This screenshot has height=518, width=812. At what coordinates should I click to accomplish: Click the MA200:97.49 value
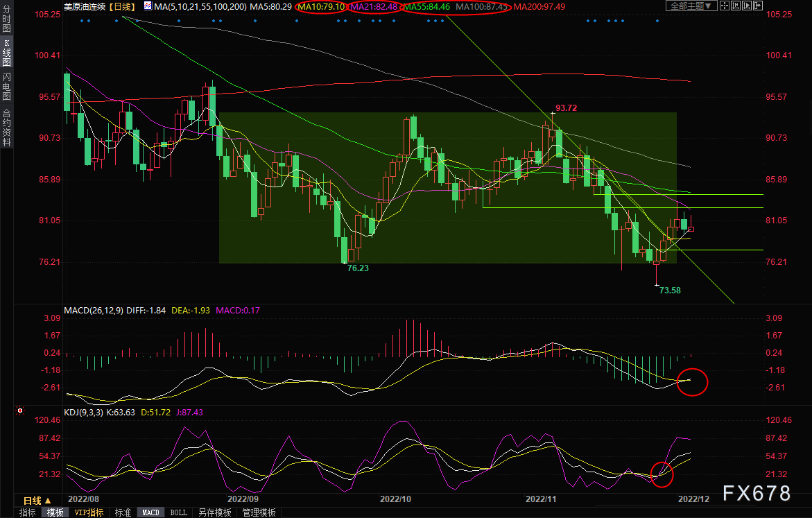pyautogui.click(x=539, y=7)
